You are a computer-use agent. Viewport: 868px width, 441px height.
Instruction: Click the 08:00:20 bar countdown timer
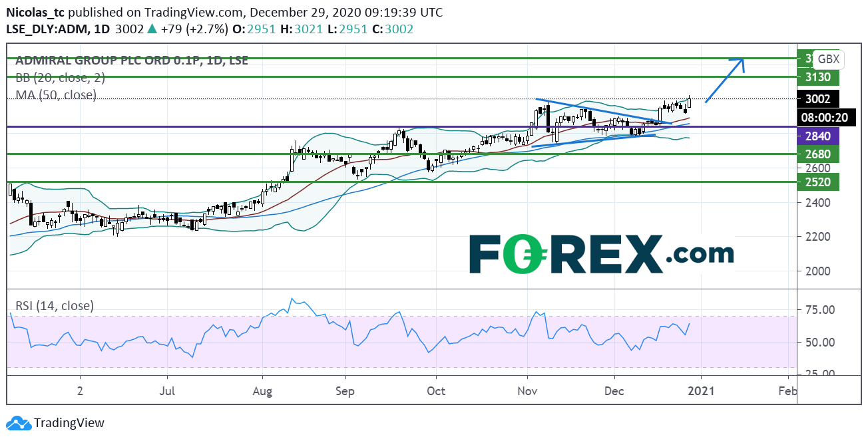tap(817, 116)
